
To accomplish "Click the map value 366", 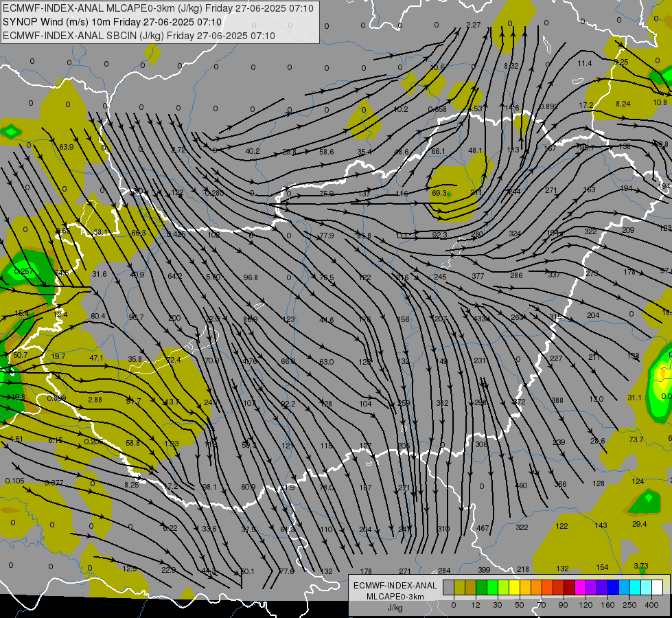I will click(560, 484).
